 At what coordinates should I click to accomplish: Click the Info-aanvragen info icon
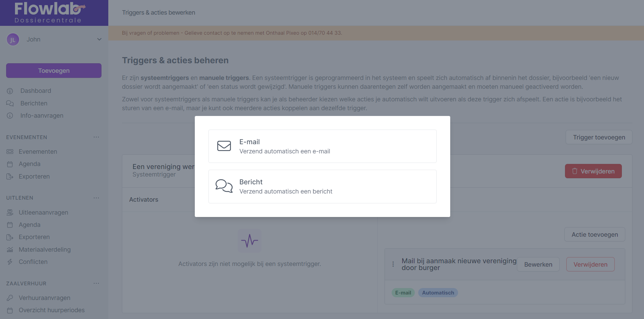pyautogui.click(x=10, y=116)
